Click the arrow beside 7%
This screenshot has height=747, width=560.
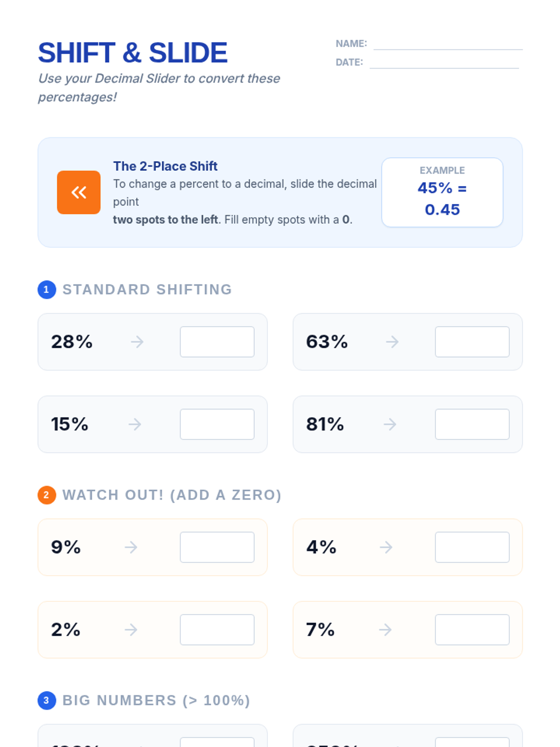click(x=385, y=630)
